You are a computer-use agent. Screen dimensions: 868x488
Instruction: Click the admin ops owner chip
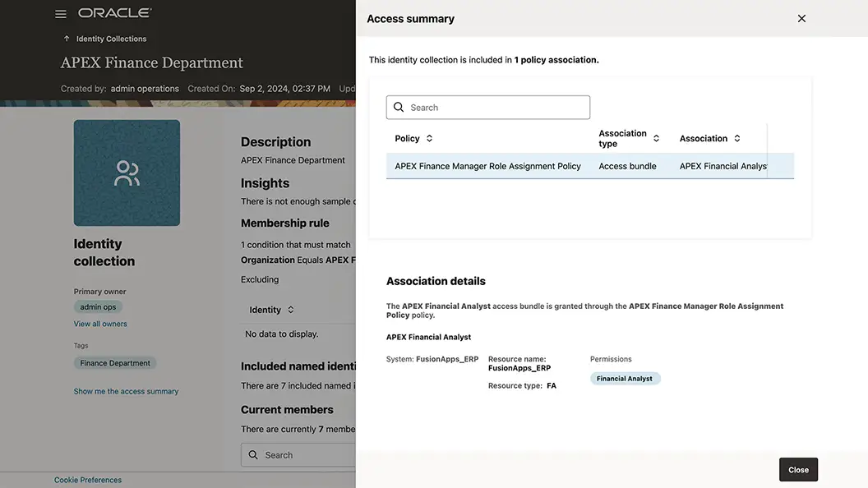point(98,307)
